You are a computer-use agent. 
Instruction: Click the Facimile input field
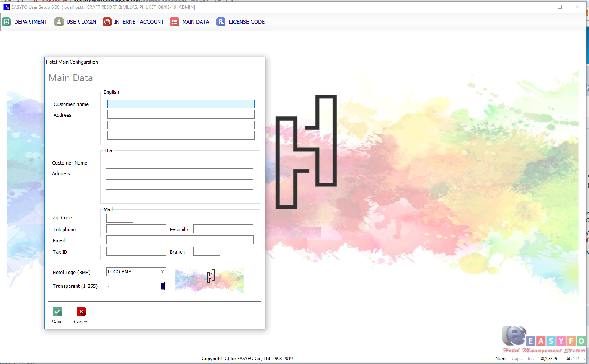click(223, 229)
